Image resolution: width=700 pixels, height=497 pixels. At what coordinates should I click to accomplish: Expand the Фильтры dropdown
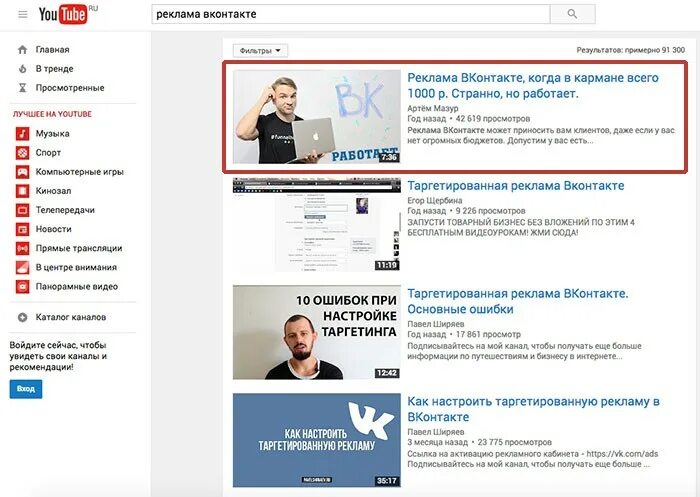[x=260, y=50]
